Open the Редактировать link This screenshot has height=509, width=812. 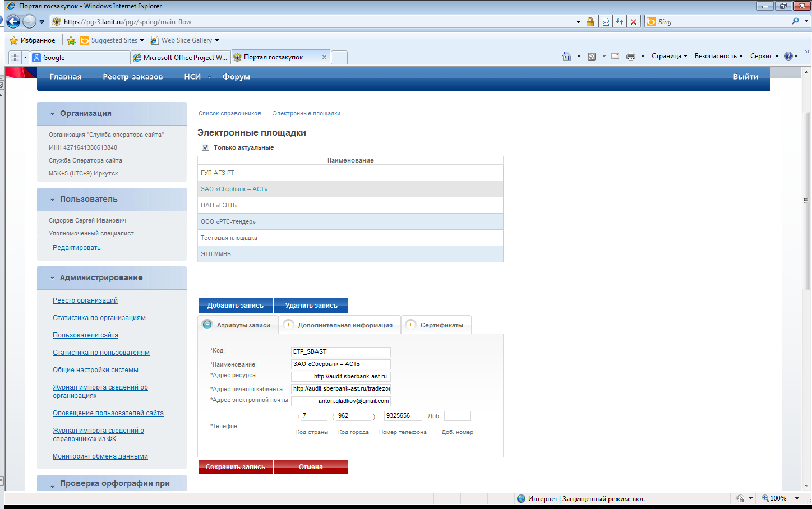point(77,248)
